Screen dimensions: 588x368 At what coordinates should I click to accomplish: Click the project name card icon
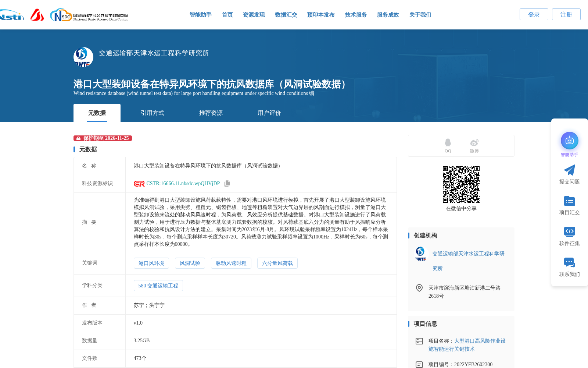coord(419,341)
